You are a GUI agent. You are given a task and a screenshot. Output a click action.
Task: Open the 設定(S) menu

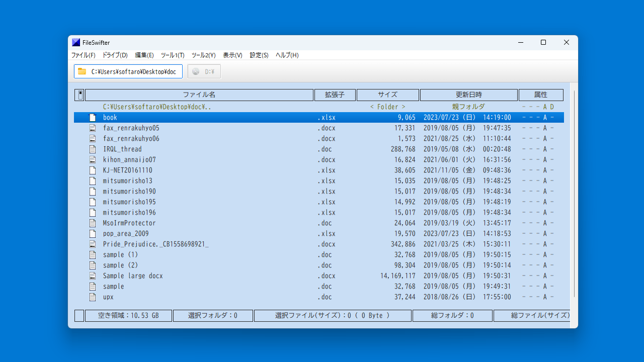(x=259, y=55)
